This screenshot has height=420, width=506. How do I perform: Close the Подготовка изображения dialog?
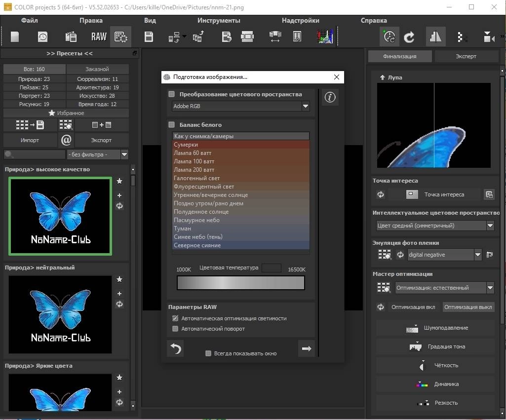click(x=337, y=77)
